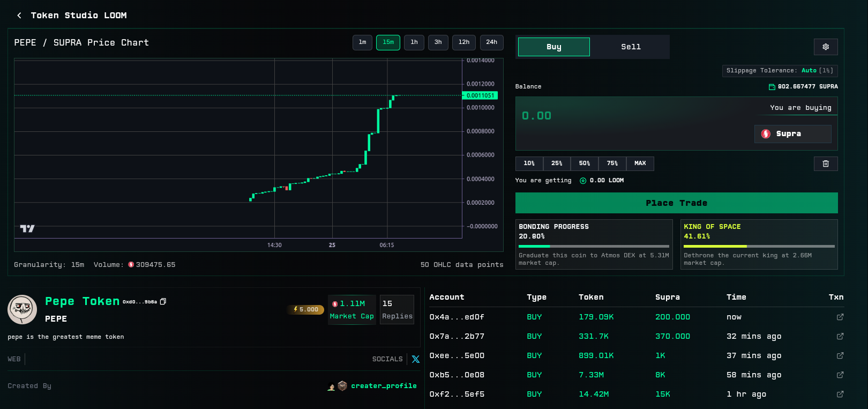The width and height of the screenshot is (868, 409).
Task: Open the 15 Replies box
Action: [x=397, y=310]
